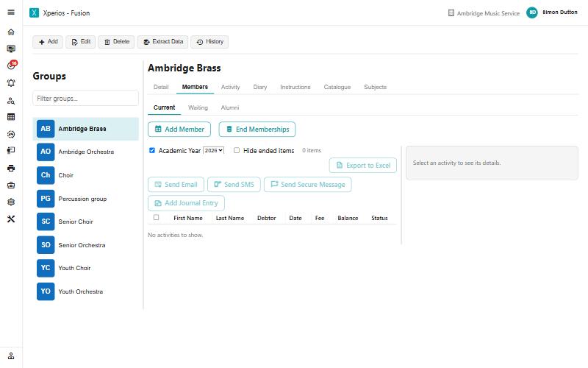The image size is (588, 368).
Task: Click the Xperios Fusion logo
Action: [34, 13]
